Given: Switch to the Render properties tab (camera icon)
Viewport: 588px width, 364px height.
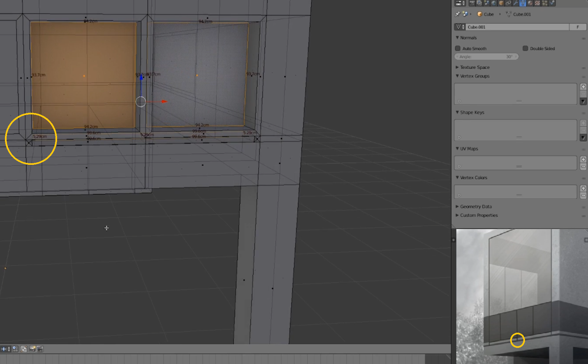Looking at the screenshot, I should click(472, 3).
